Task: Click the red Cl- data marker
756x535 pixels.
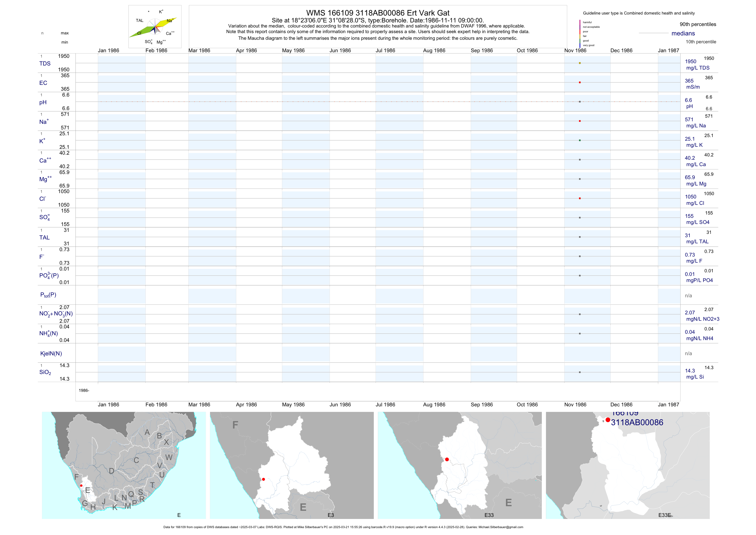Action: pos(580,198)
